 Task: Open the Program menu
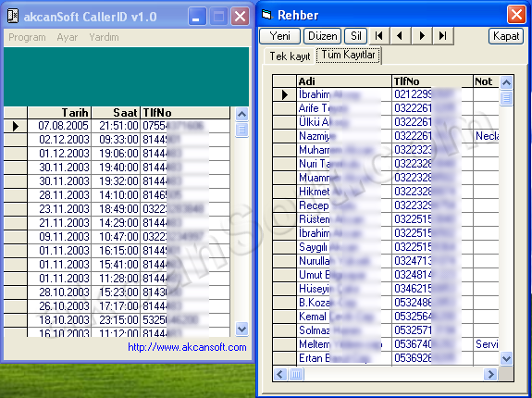27,37
